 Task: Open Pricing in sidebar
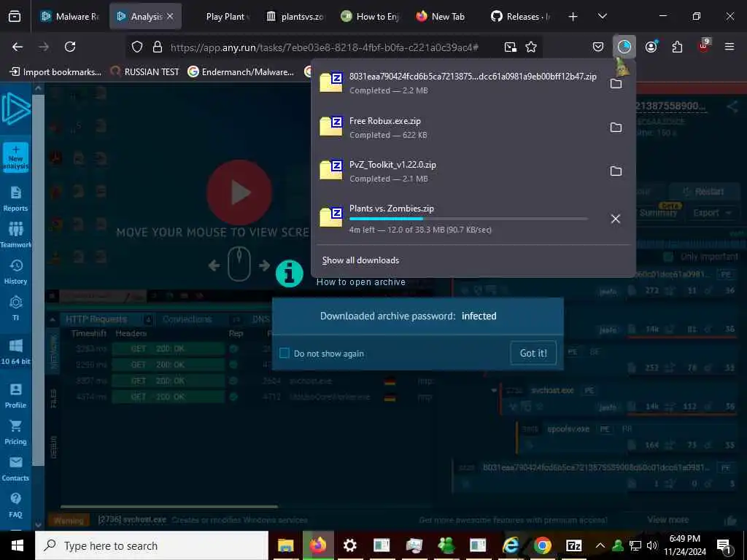(x=16, y=432)
